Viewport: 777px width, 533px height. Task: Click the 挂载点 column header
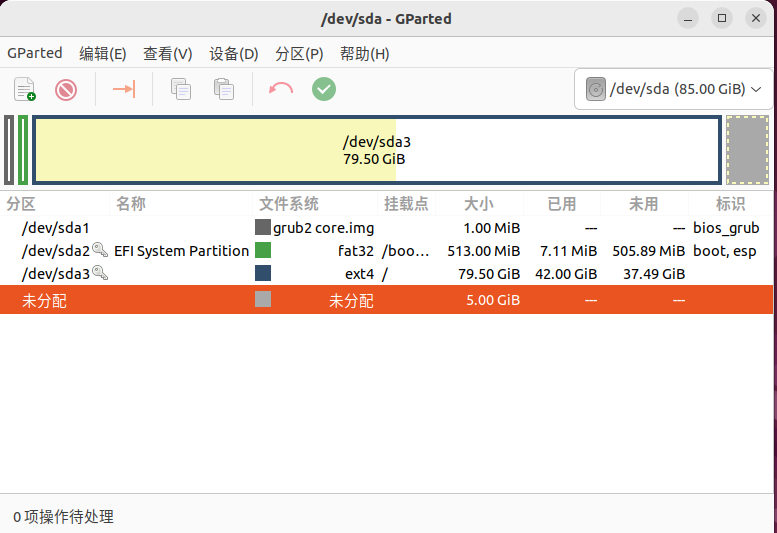tap(406, 204)
